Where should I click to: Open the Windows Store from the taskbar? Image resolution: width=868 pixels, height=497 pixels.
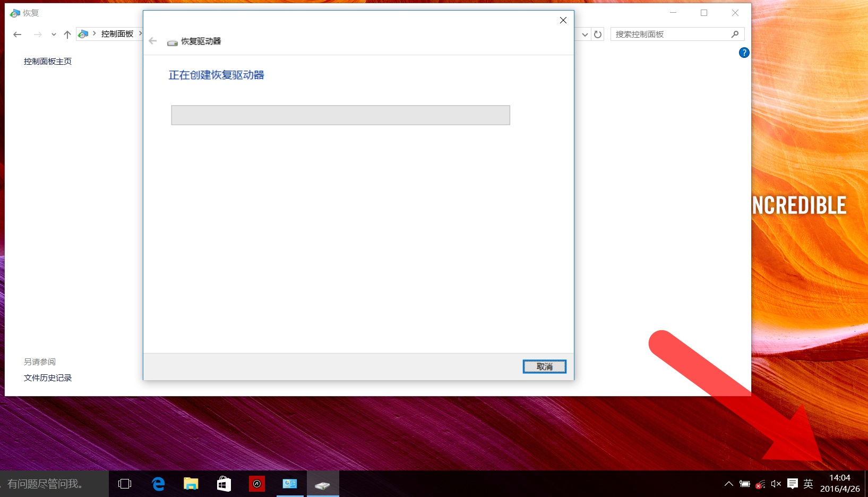224,483
